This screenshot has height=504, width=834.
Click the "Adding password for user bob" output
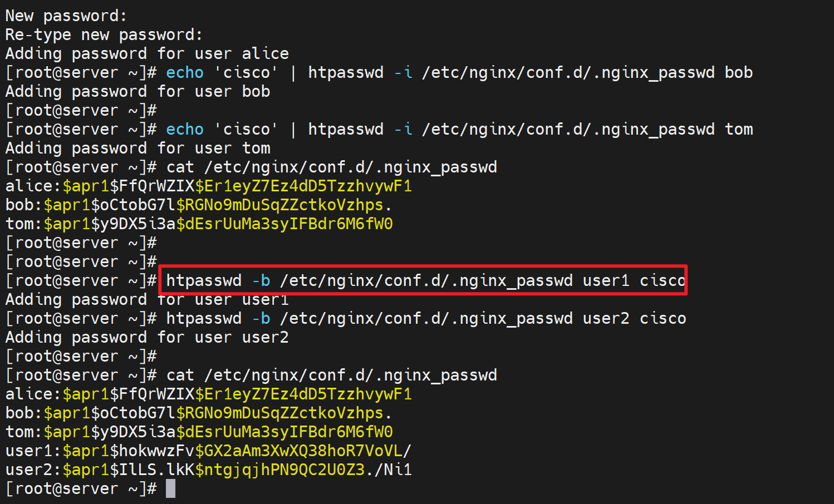click(138, 91)
